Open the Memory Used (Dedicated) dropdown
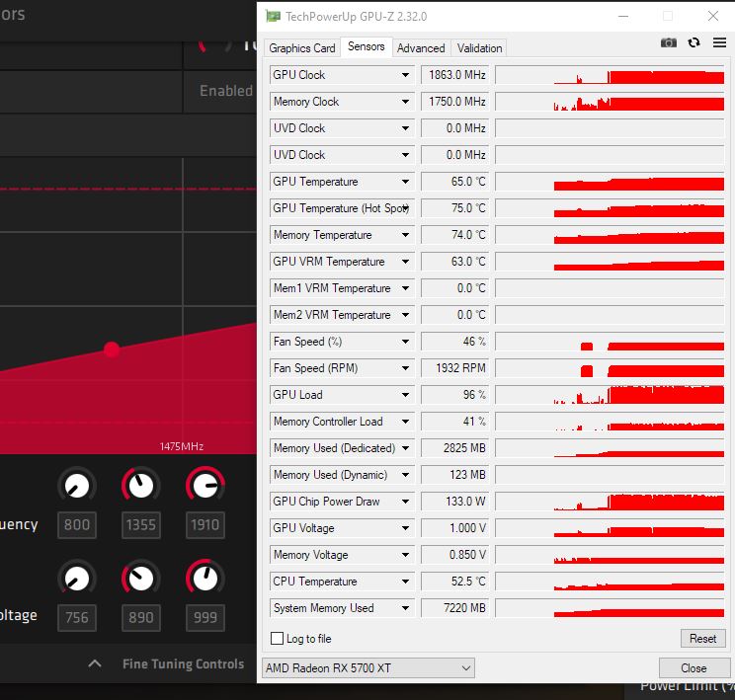The width and height of the screenshot is (735, 700). [x=405, y=448]
